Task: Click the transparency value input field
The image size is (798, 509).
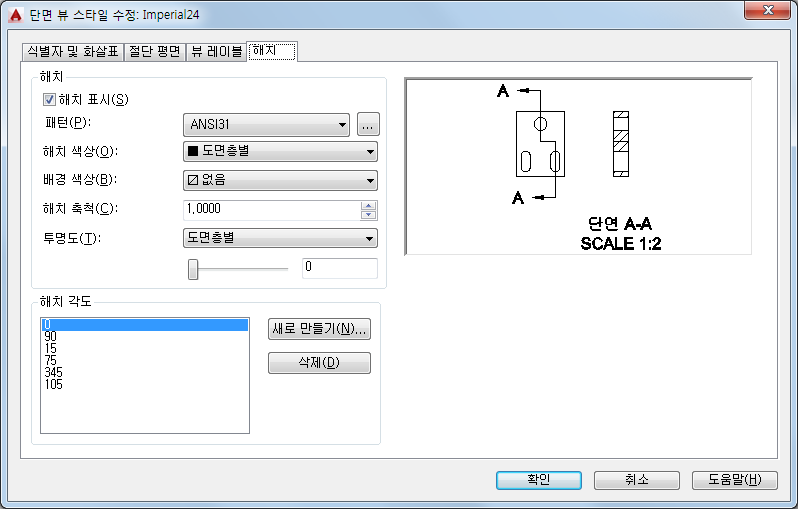Action: (339, 268)
